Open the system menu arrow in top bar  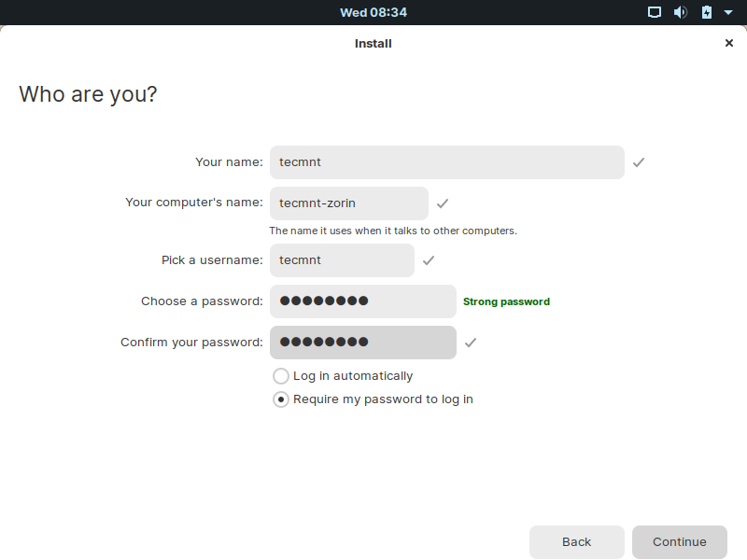click(729, 12)
